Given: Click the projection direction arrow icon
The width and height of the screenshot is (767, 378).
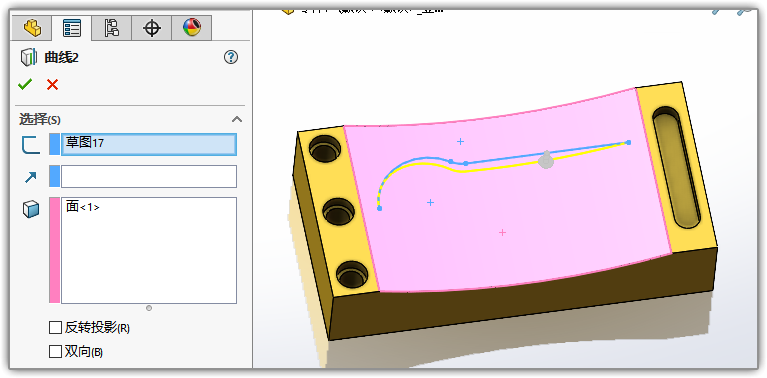Looking at the screenshot, I should click(30, 177).
